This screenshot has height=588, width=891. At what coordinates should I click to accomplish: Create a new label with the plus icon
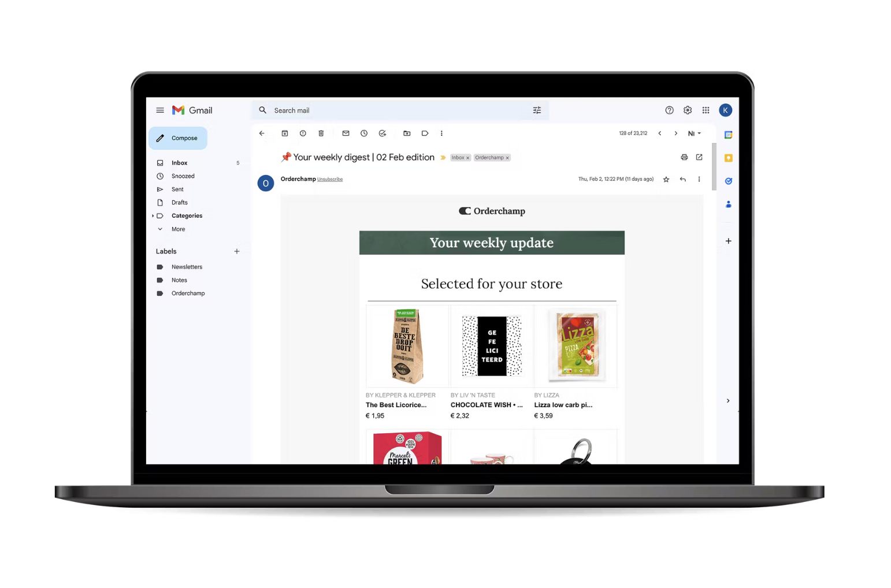coord(236,251)
